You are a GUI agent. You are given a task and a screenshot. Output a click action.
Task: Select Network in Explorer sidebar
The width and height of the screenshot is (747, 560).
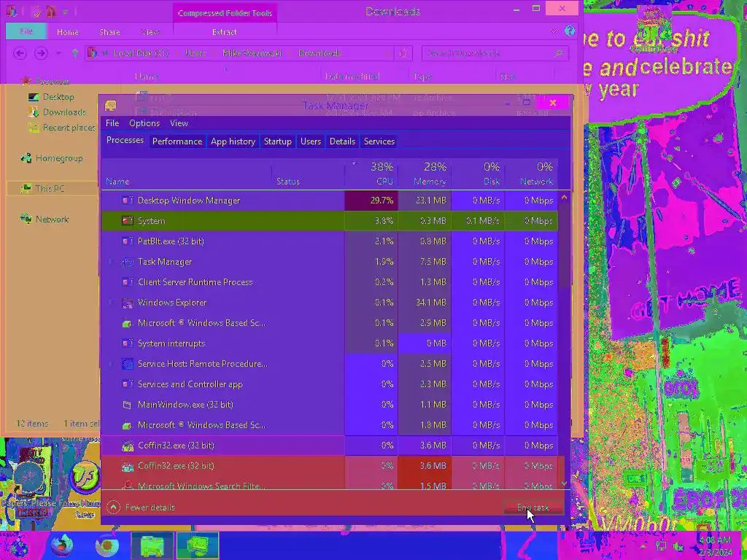[x=45, y=219]
